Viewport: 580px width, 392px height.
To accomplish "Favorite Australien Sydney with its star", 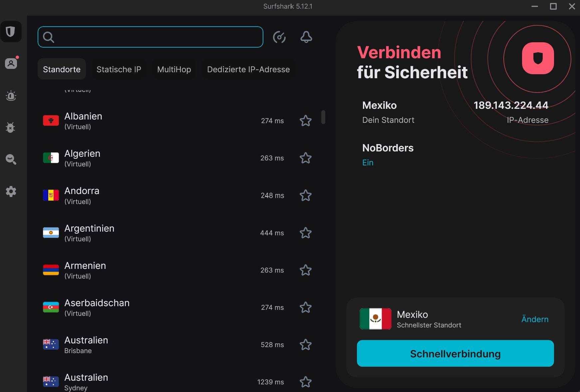I will [306, 382].
